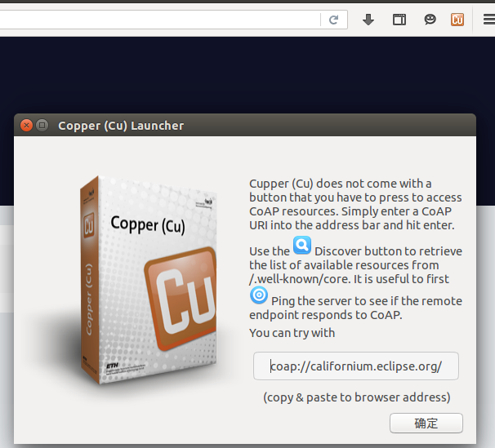Open the chat bubble toolbar icon
The width and height of the screenshot is (495, 448).
tap(430, 20)
